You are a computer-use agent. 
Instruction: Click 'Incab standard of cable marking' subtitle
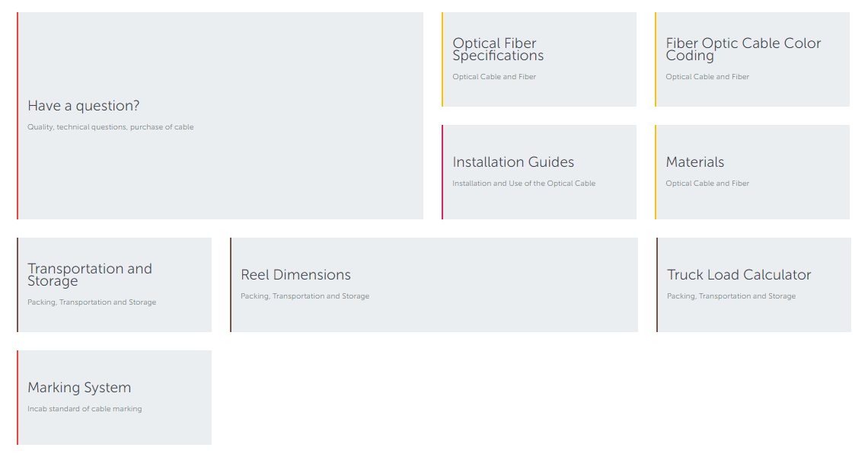[85, 409]
